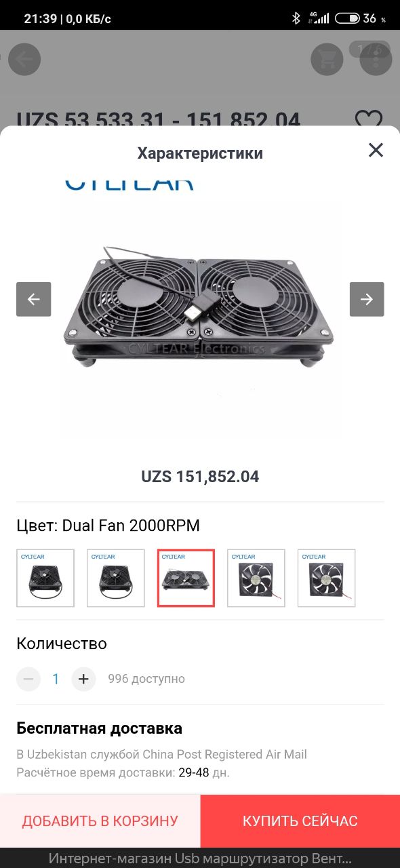Open the shopping cart icon
This screenshot has height=868, width=400.
327,60
